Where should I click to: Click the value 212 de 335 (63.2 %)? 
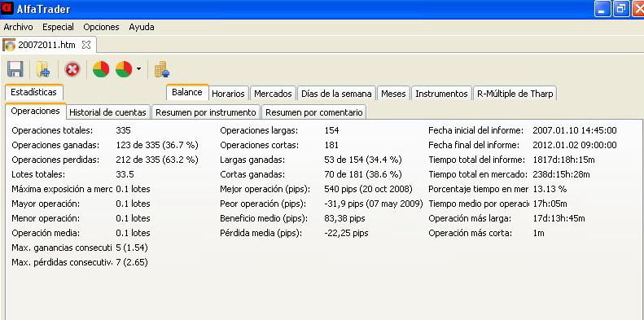[x=157, y=160]
